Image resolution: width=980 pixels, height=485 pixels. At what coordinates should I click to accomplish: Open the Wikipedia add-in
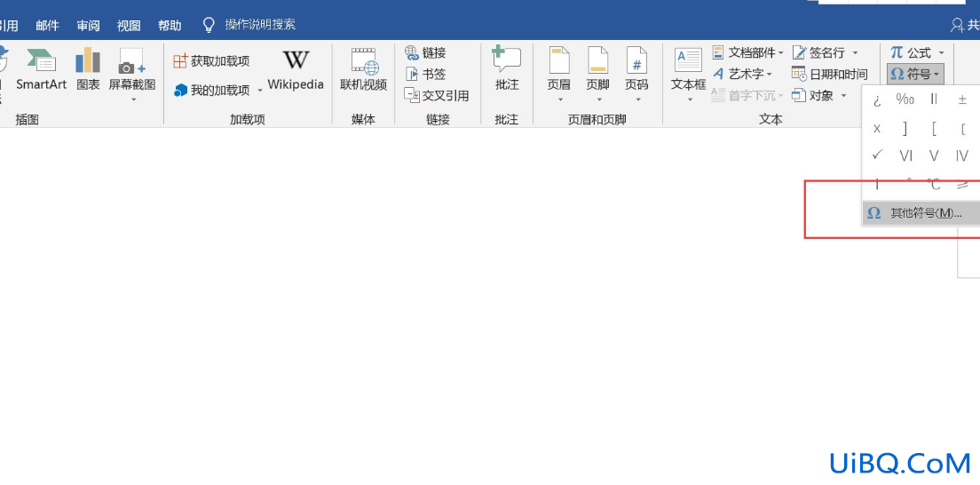coord(296,70)
